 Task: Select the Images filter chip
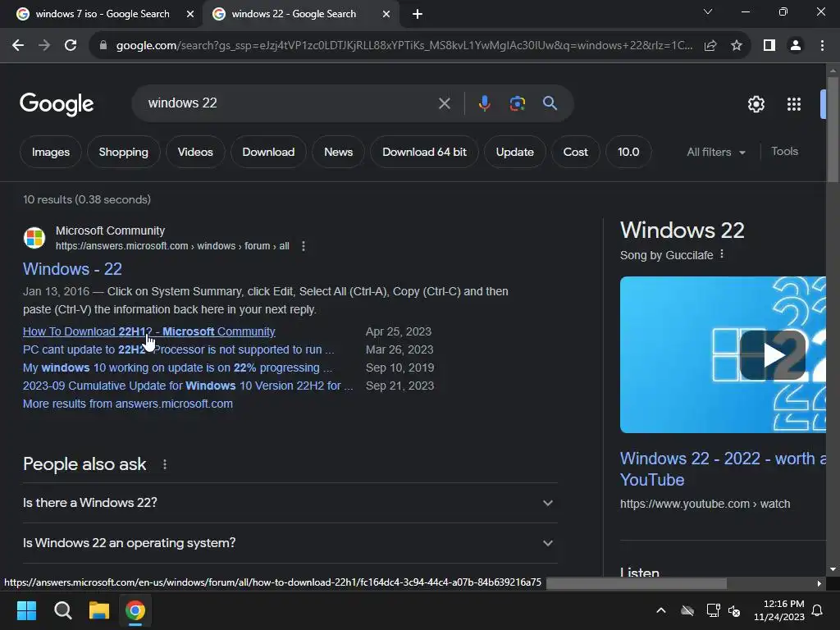click(51, 152)
